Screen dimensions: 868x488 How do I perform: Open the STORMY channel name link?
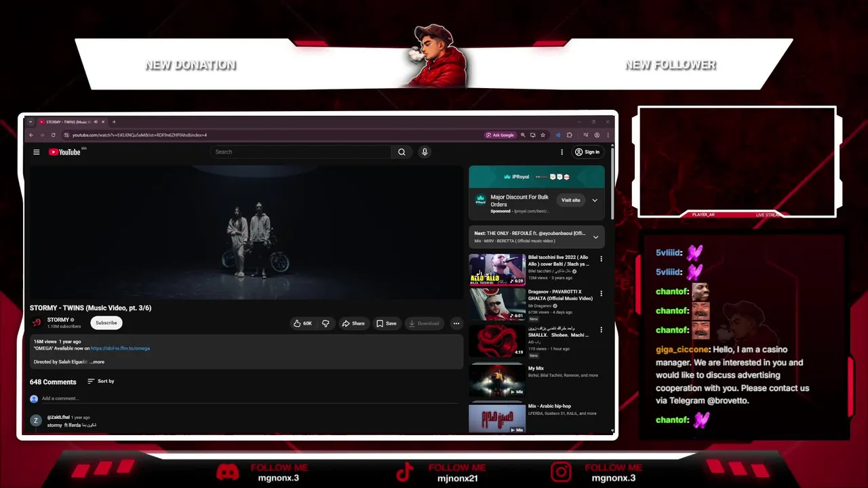click(58, 320)
